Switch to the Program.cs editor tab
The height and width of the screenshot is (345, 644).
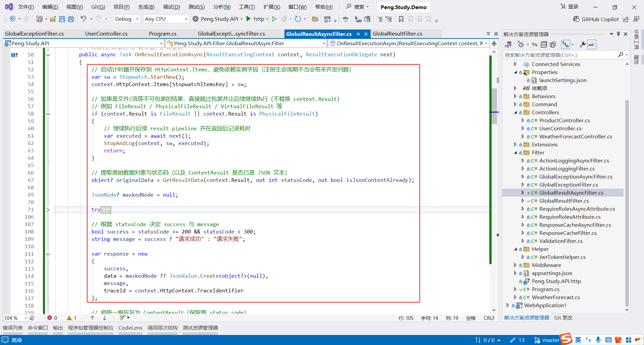click(x=163, y=34)
